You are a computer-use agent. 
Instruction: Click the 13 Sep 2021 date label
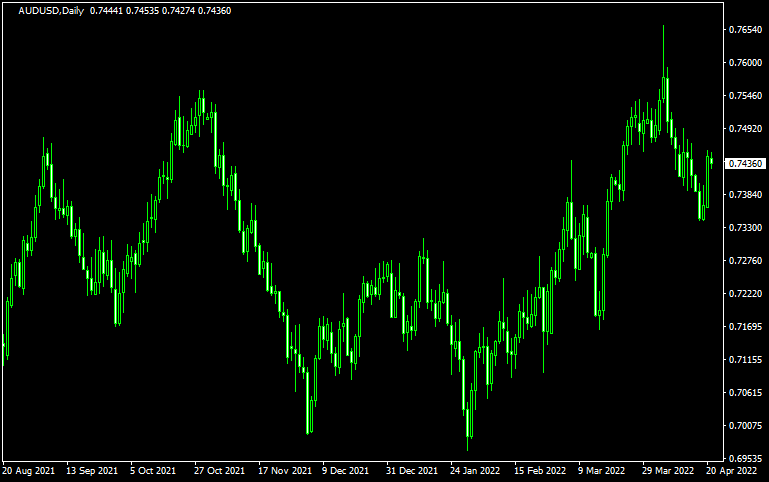coord(92,471)
